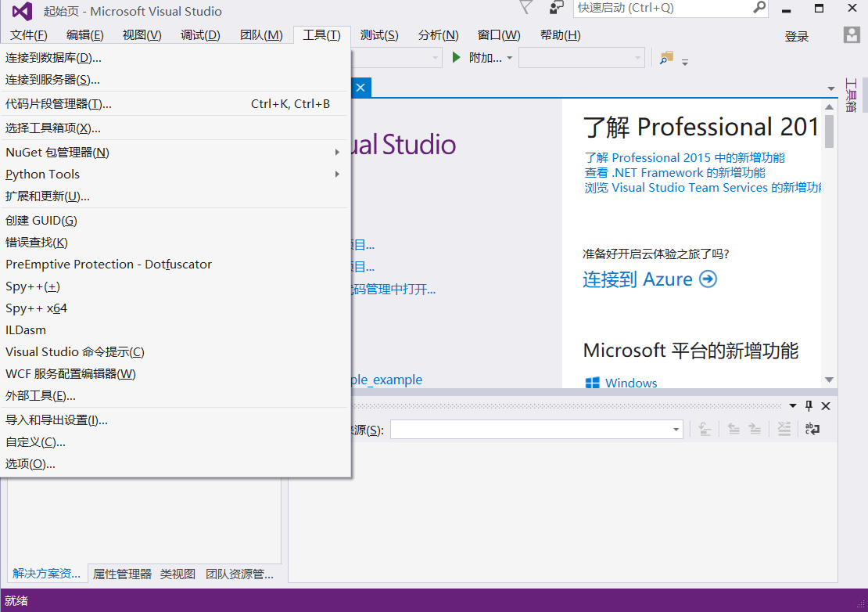Image resolution: width=868 pixels, height=612 pixels.
Task: Click the 连接到 Azure arrow circle icon
Action: [x=708, y=279]
